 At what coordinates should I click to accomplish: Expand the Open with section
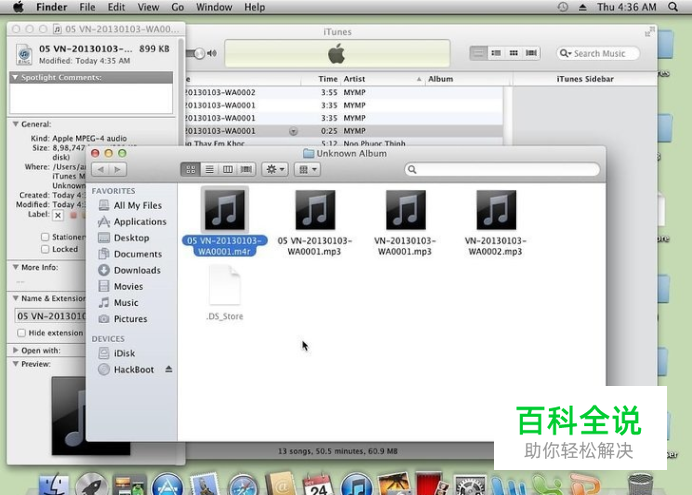[15, 350]
